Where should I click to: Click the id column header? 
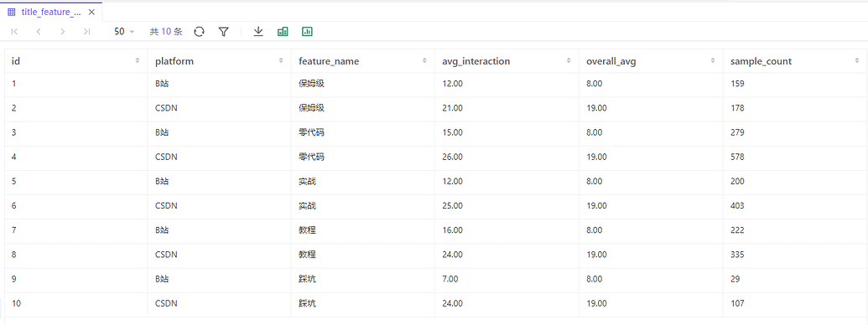click(x=75, y=61)
